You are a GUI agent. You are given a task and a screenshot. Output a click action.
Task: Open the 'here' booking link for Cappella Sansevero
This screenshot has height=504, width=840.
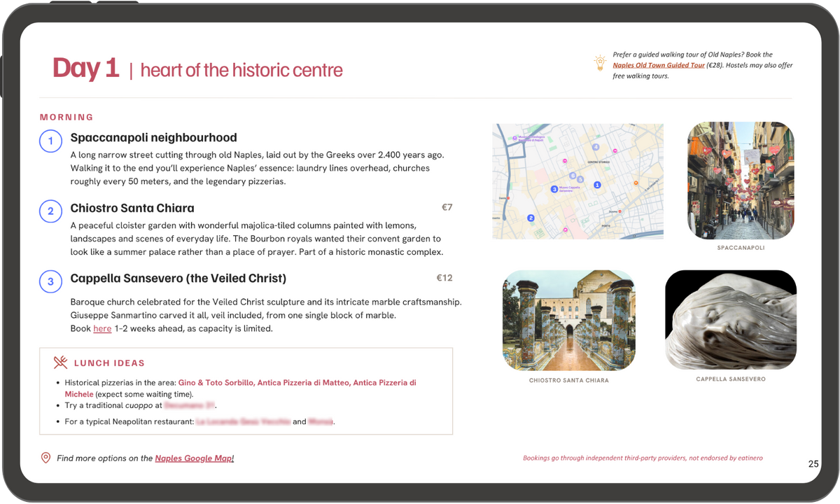(102, 328)
